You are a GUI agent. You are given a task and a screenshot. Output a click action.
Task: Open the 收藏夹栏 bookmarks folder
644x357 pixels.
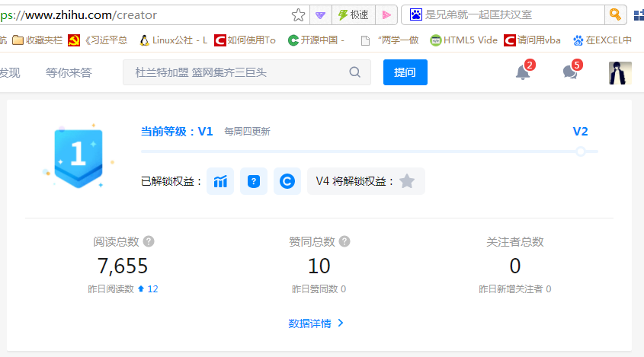37,40
